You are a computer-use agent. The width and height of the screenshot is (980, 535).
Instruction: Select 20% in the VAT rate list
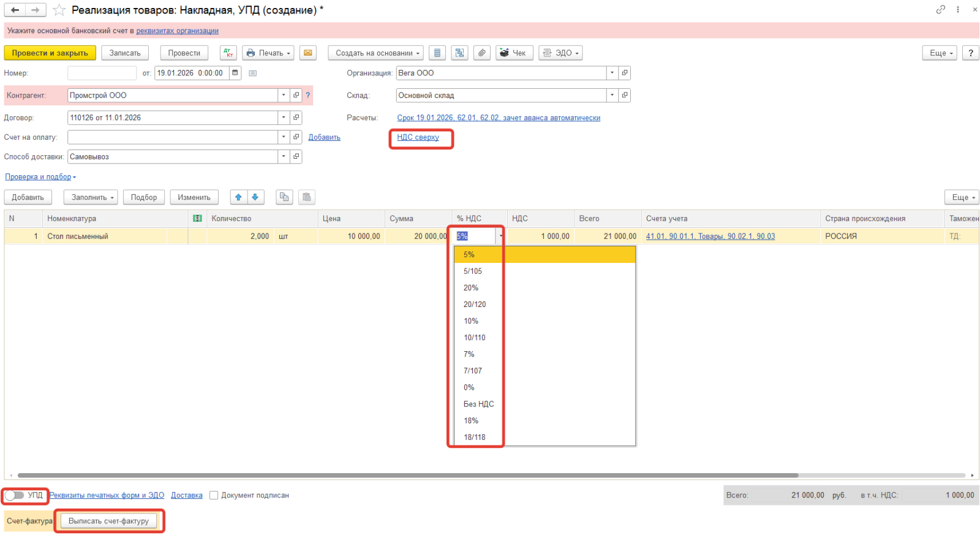pyautogui.click(x=471, y=288)
